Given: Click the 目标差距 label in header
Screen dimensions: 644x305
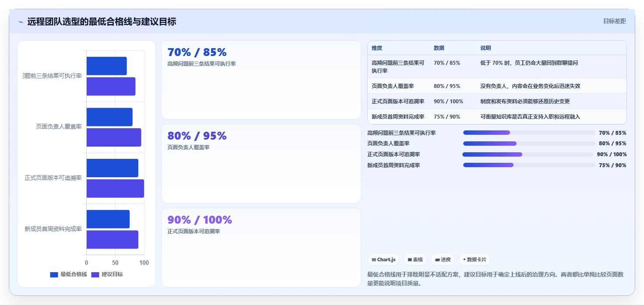Looking at the screenshot, I should tap(615, 21).
